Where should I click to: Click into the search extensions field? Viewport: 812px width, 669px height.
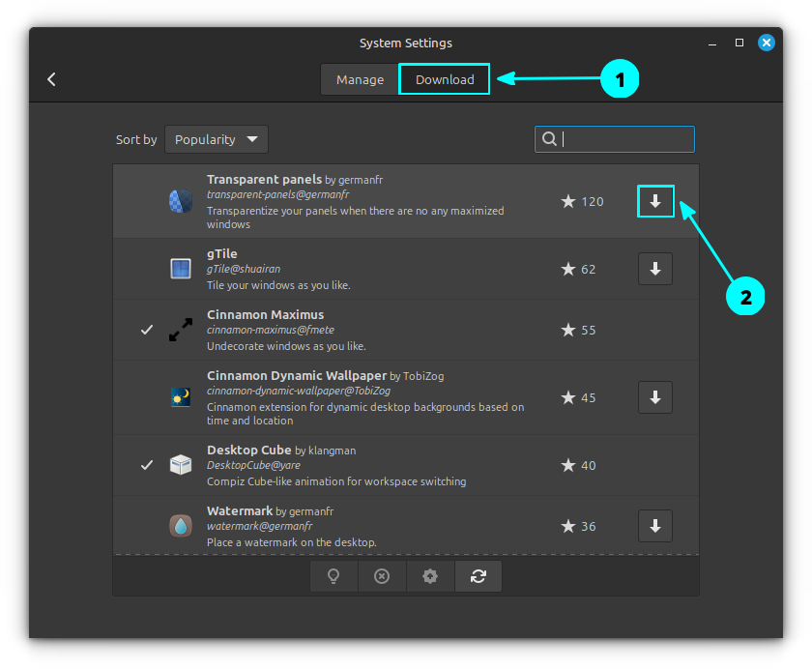(x=623, y=139)
